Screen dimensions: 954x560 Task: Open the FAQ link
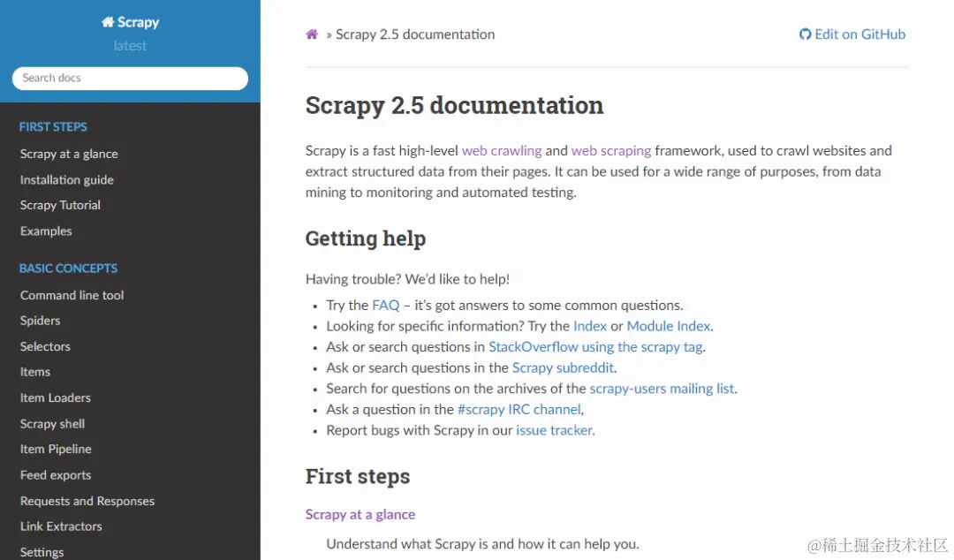(386, 305)
